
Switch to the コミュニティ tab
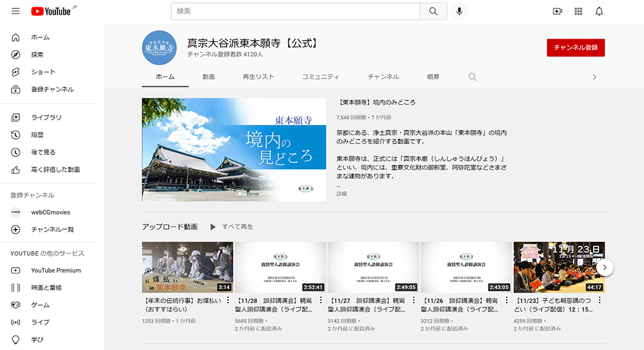320,77
